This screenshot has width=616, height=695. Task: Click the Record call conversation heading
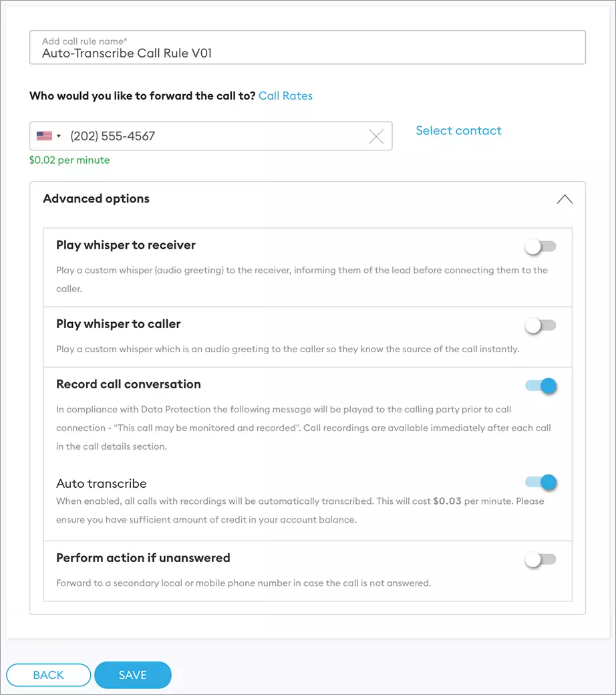(x=128, y=384)
